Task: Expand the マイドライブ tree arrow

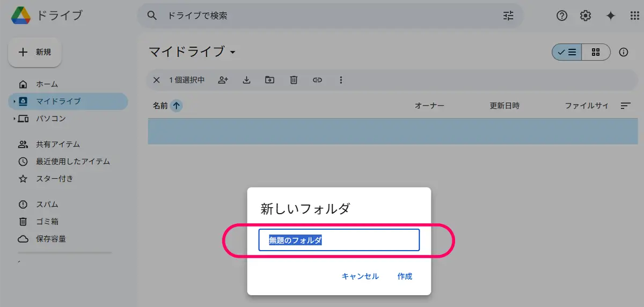Action: point(14,101)
